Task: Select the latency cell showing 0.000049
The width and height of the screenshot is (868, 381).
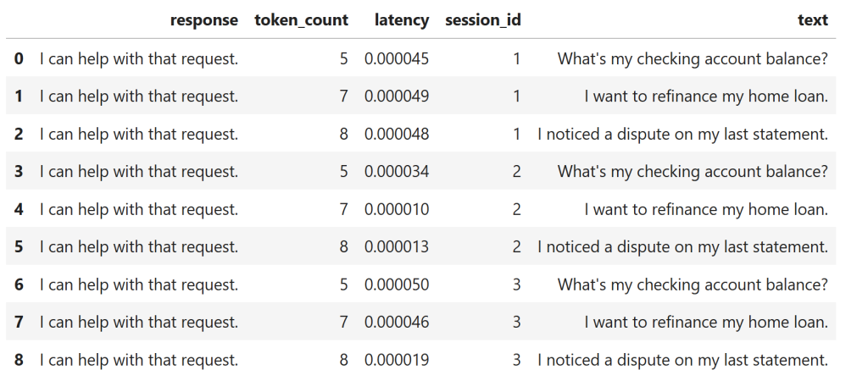Action: coord(397,97)
